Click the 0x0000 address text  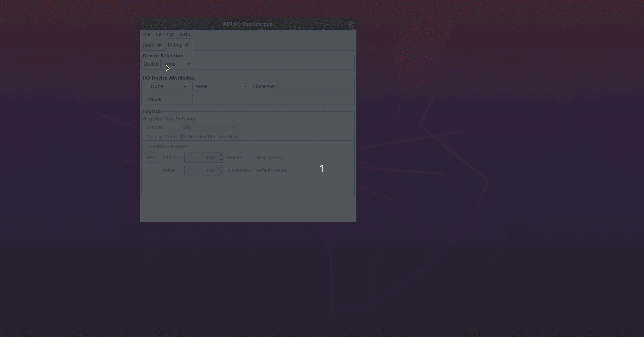pos(234,158)
